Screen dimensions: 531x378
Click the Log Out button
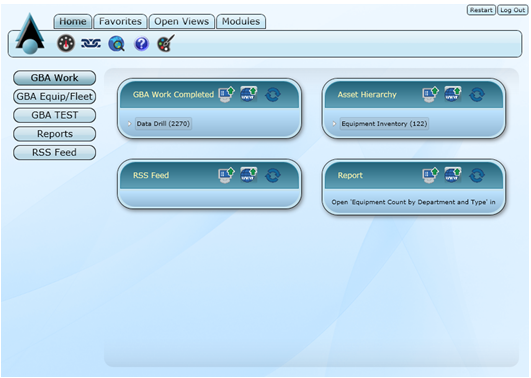coord(512,10)
